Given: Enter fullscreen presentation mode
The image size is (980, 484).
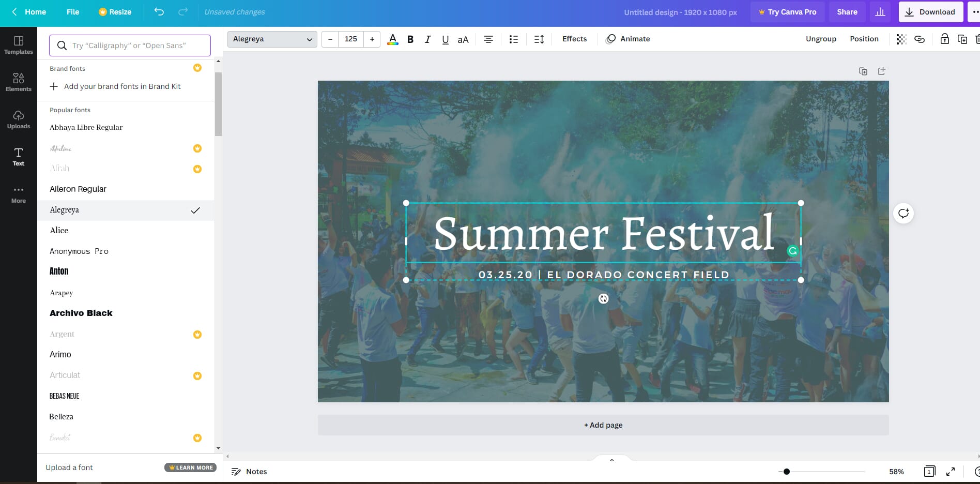Looking at the screenshot, I should click(951, 472).
